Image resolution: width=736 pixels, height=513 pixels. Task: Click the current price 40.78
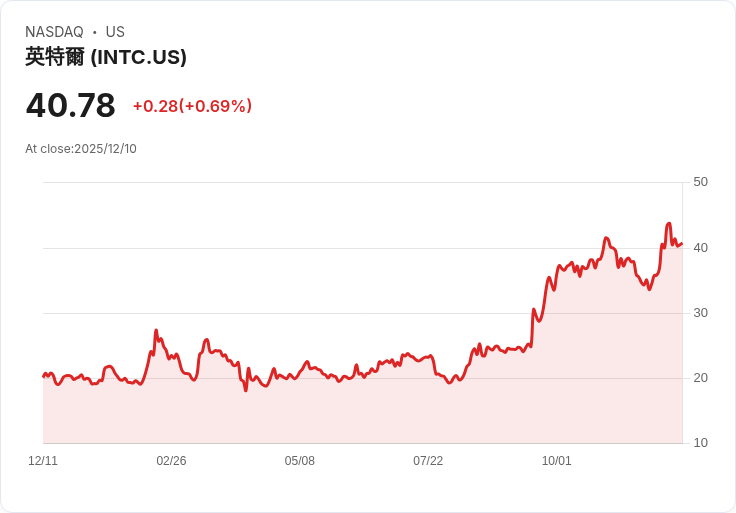(x=70, y=105)
